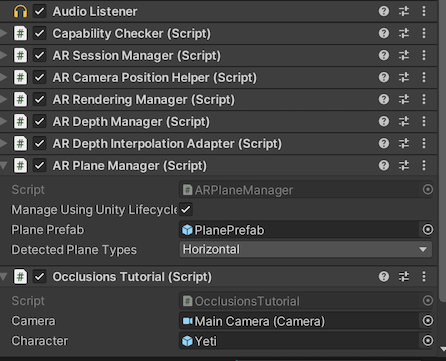Open presets for AR Depth Interpolation Adapter
446x361 pixels.
point(404,143)
